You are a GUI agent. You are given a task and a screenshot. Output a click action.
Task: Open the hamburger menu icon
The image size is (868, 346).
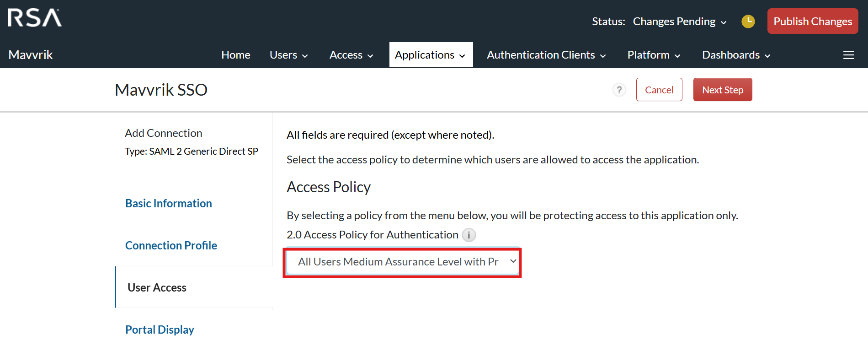(x=848, y=55)
